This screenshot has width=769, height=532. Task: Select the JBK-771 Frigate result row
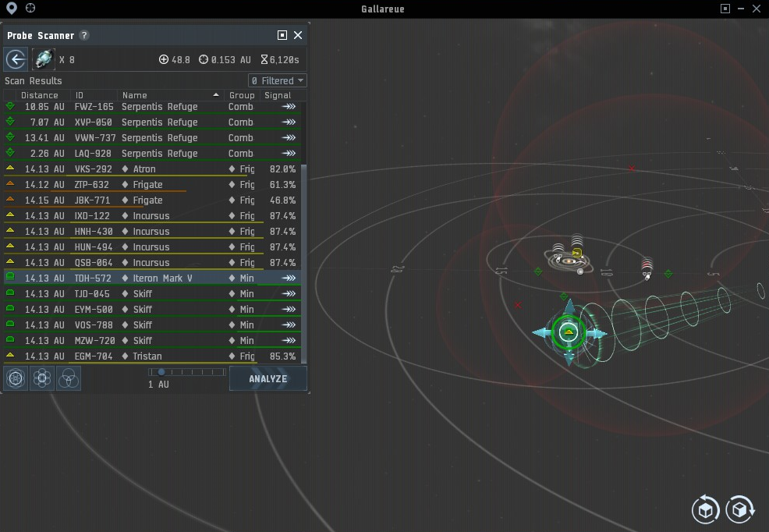click(x=152, y=200)
